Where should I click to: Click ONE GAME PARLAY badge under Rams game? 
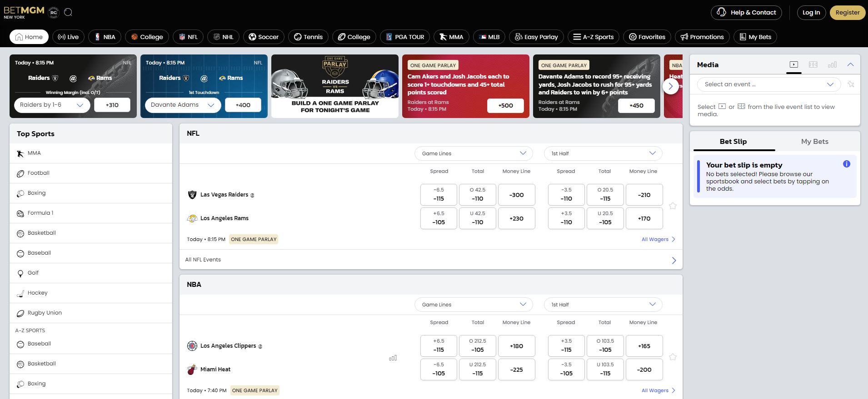(254, 239)
